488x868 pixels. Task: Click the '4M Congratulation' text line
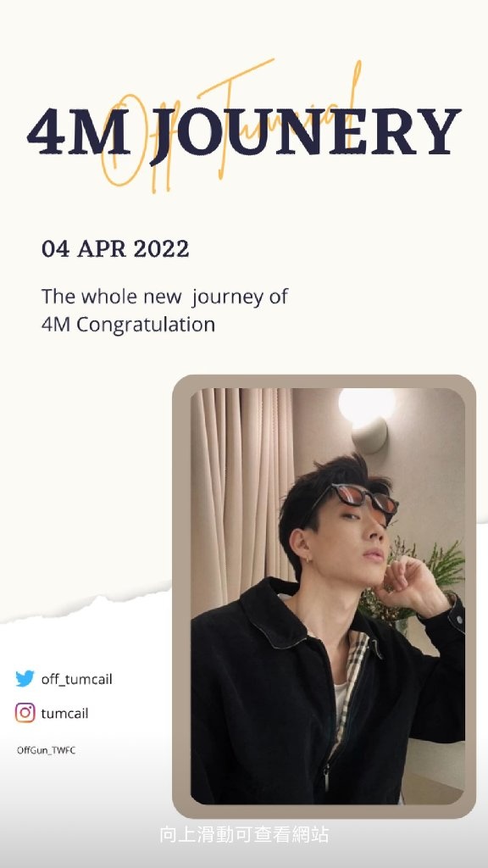128,325
